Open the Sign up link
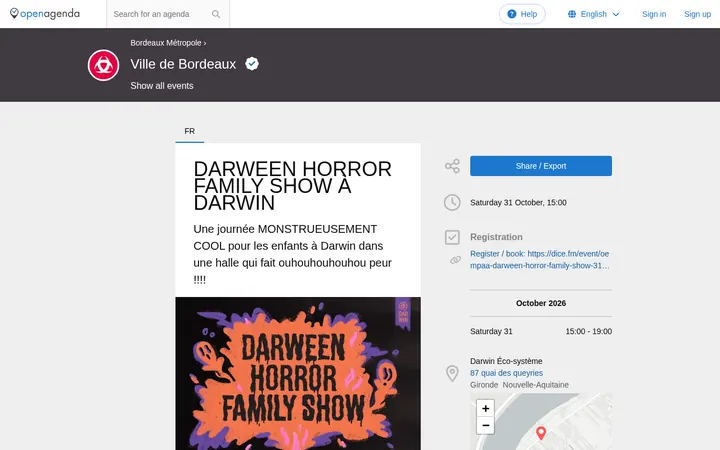 [x=697, y=14]
